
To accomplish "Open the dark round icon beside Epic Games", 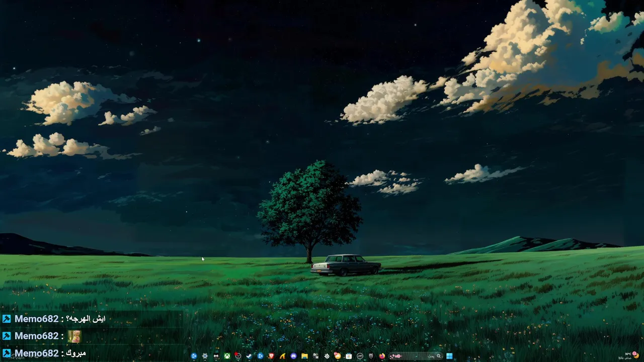I will [x=360, y=356].
